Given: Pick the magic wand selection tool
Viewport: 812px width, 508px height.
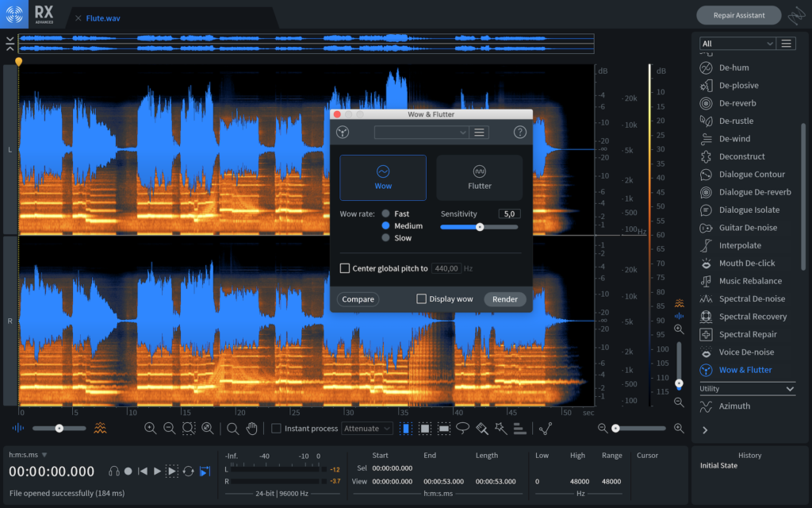Looking at the screenshot, I should [x=501, y=429].
